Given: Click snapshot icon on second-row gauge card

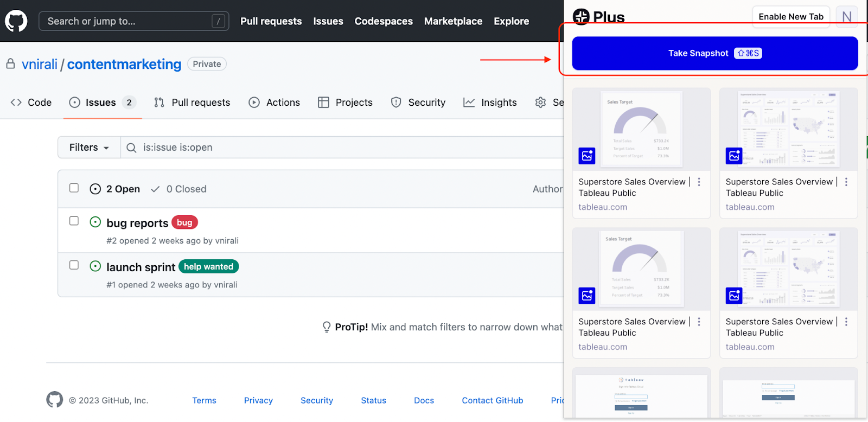Looking at the screenshot, I should point(587,296).
